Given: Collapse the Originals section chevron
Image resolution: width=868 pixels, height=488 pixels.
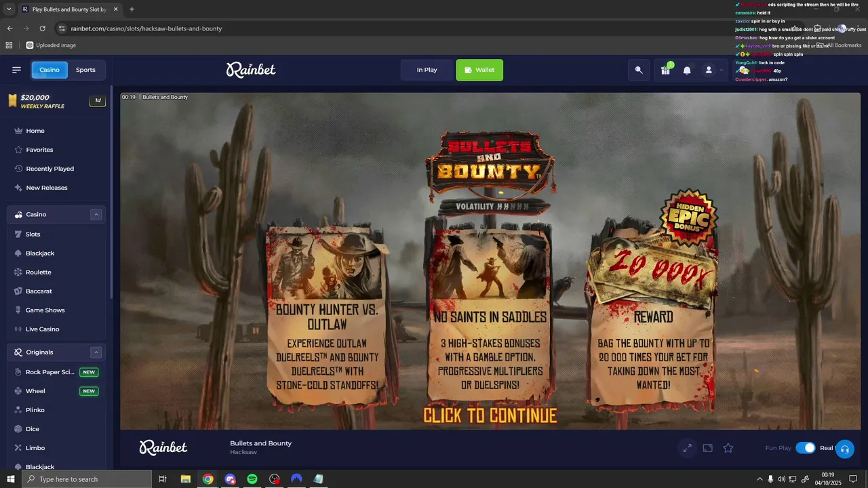Looking at the screenshot, I should [x=96, y=352].
